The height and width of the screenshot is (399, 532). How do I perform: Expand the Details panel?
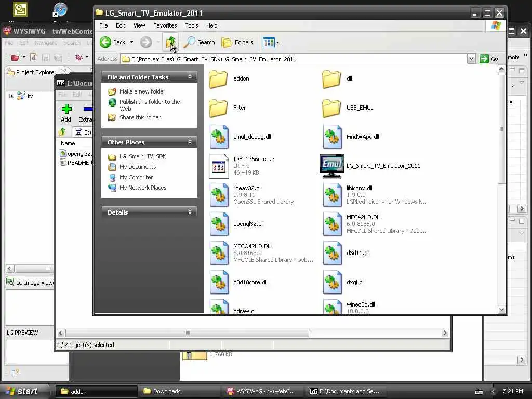(x=190, y=212)
